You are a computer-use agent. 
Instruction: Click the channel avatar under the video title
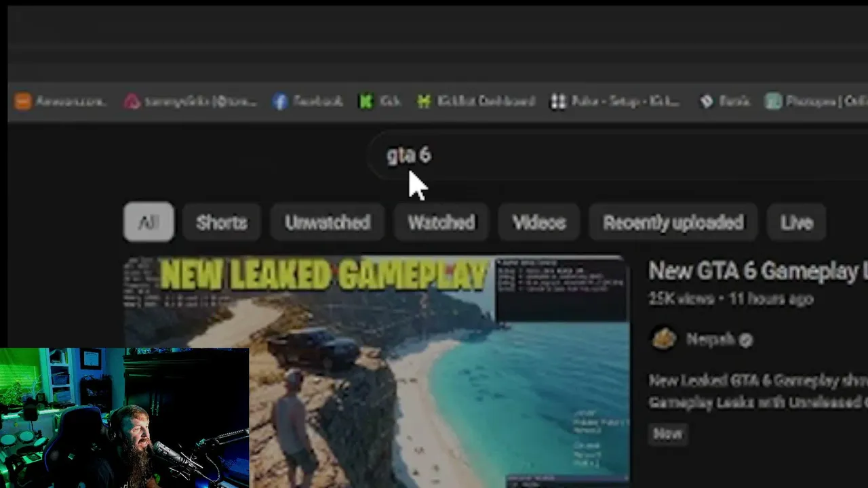click(664, 339)
